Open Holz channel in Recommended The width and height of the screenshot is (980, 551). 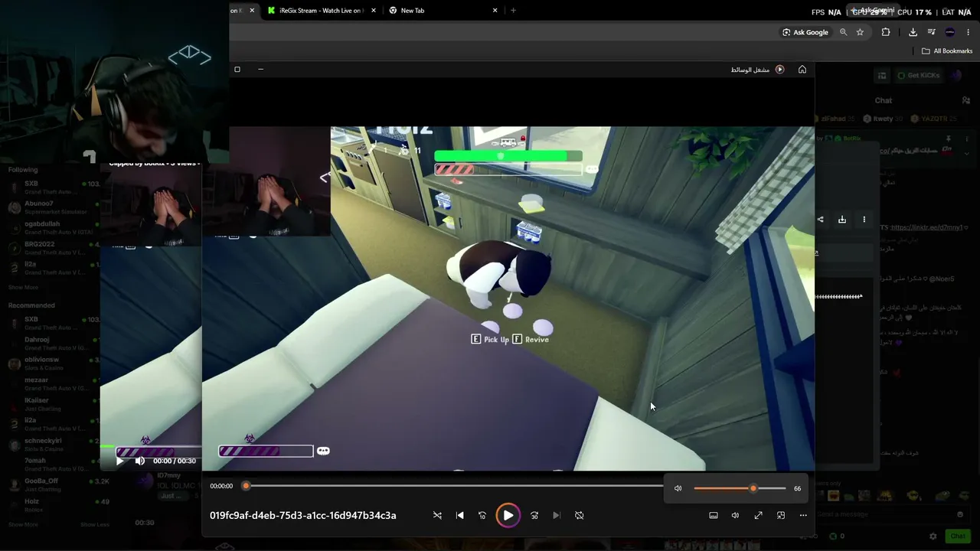pos(54,505)
